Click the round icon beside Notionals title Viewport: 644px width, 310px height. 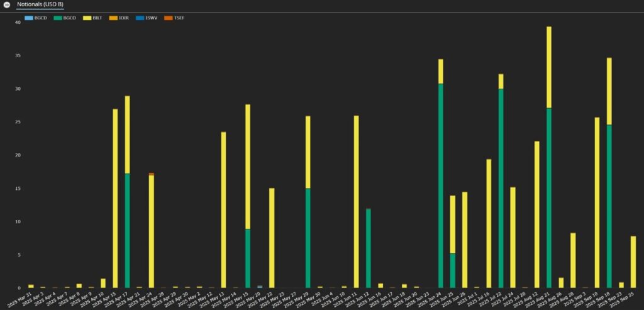[6, 5]
